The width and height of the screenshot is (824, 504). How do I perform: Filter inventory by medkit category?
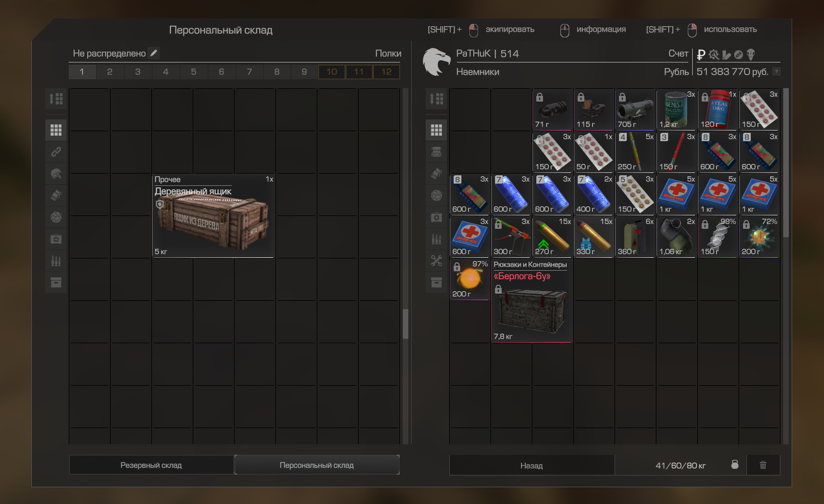click(x=436, y=217)
